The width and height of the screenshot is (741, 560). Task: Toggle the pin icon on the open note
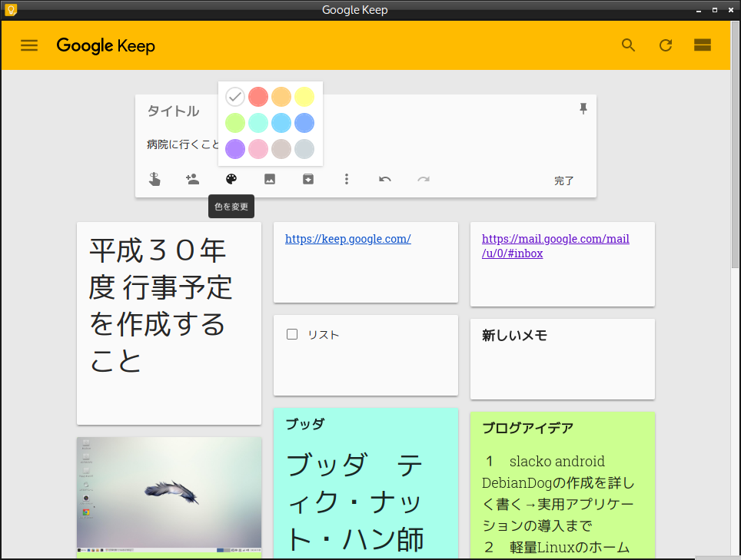coord(583,108)
